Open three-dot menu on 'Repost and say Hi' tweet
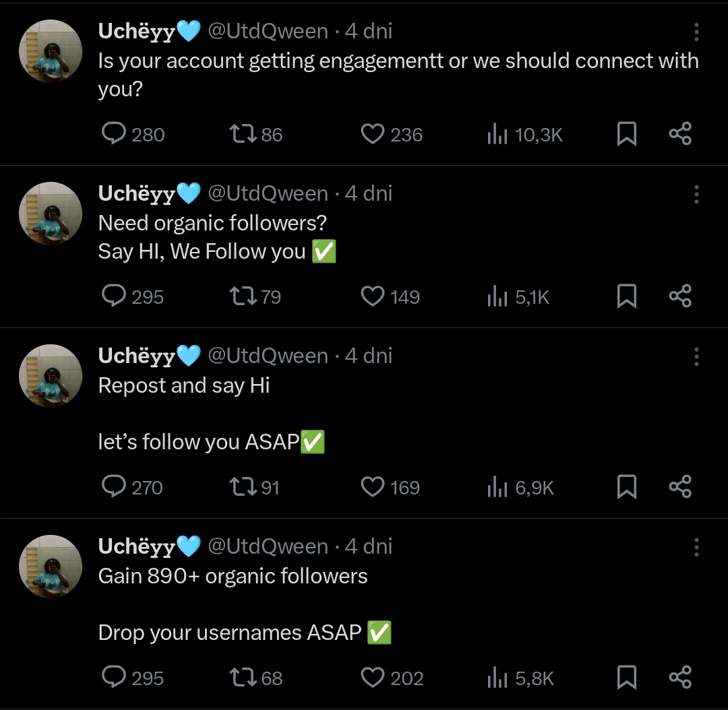The height and width of the screenshot is (710, 728). (x=696, y=357)
